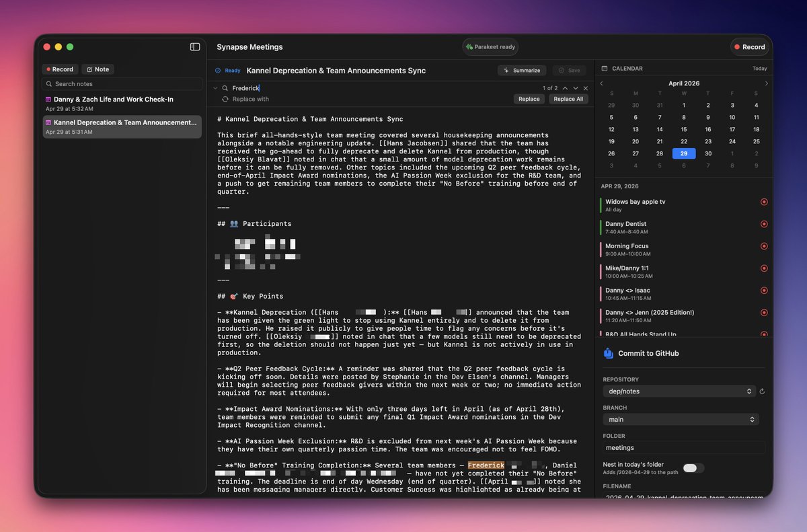Screen dimensions: 807x532
Task: Click the Summarize button
Action: click(522, 70)
